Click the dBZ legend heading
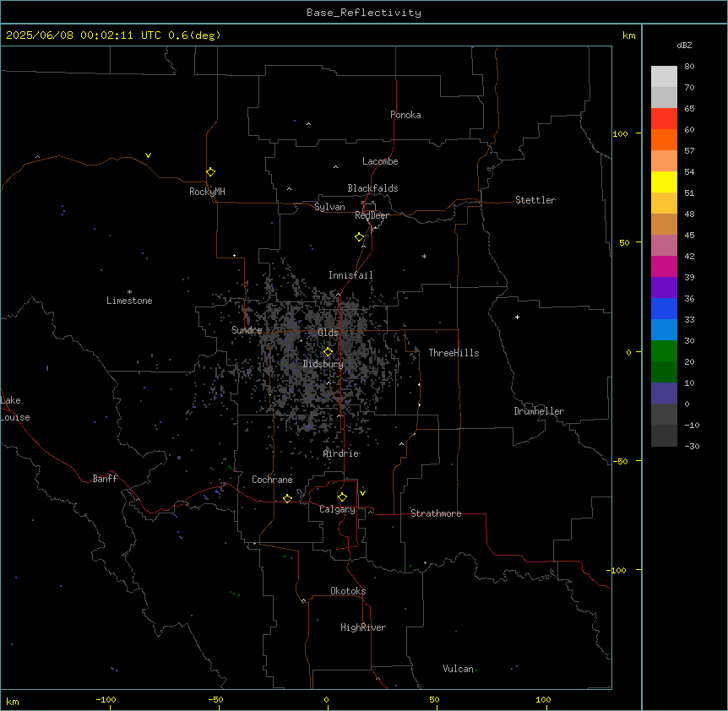 (684, 46)
